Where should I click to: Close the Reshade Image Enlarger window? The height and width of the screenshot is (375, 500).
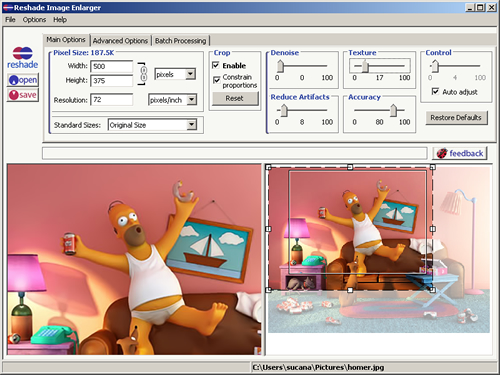491,7
